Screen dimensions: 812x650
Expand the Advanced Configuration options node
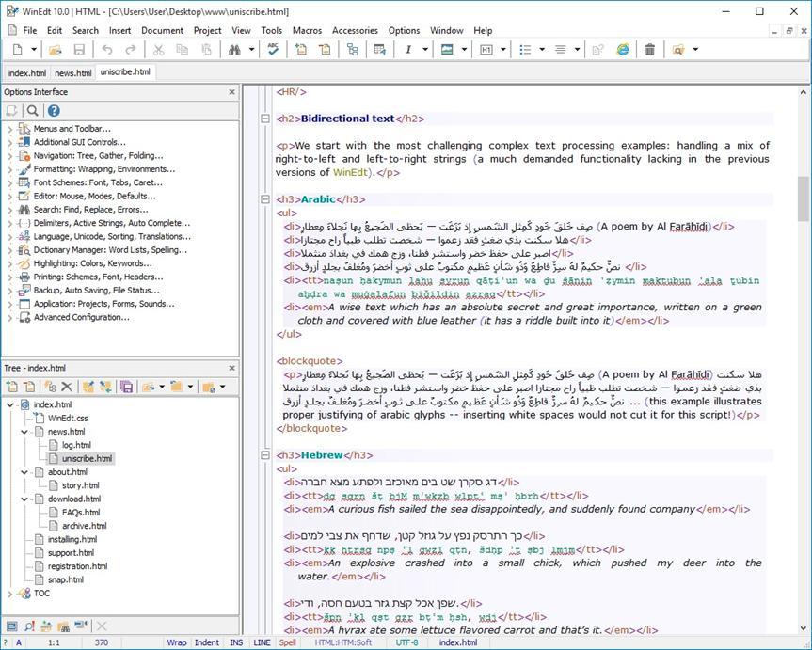pyautogui.click(x=9, y=318)
